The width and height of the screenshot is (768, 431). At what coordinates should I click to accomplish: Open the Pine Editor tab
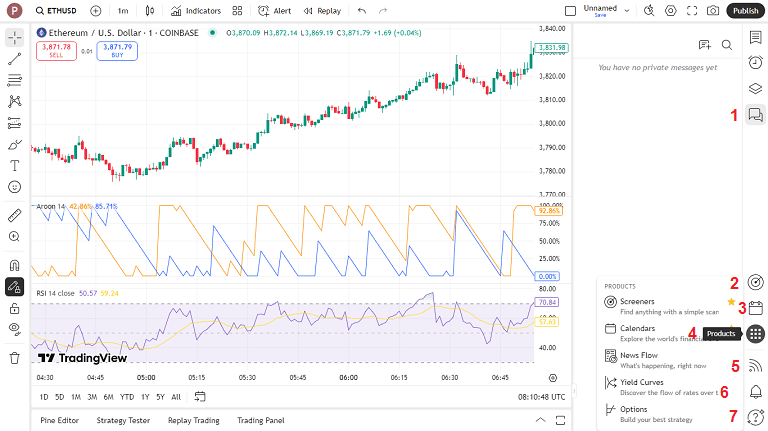[59, 420]
